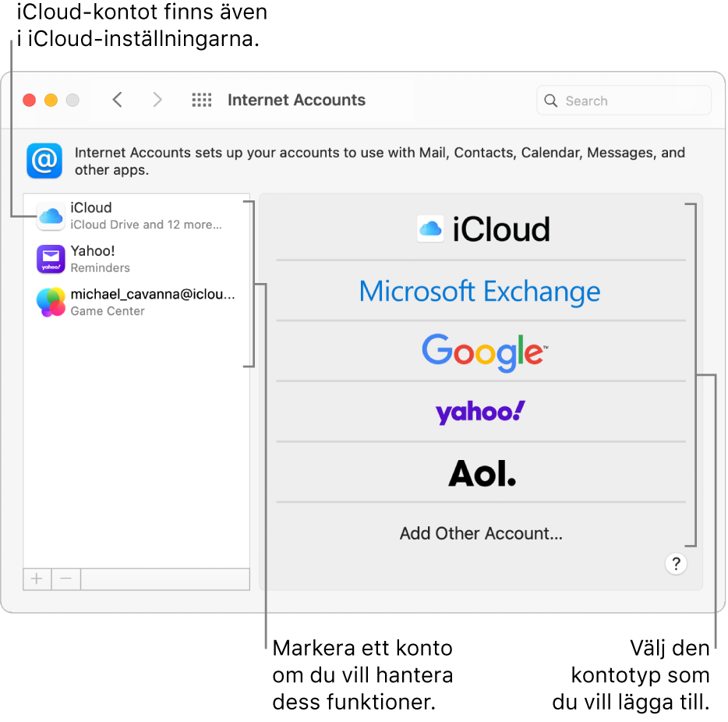Click the 'Game Center' subtitle text
This screenshot has height=722, width=728.
pos(108,311)
